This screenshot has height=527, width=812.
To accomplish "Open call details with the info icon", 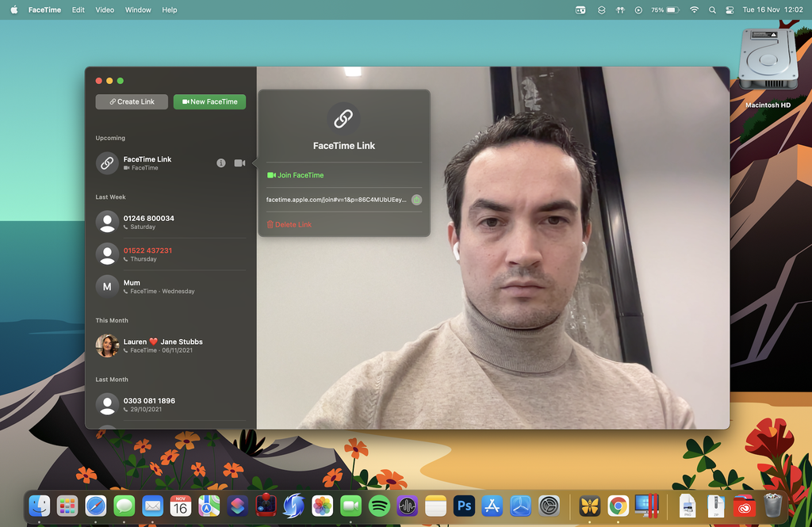I will coord(220,162).
